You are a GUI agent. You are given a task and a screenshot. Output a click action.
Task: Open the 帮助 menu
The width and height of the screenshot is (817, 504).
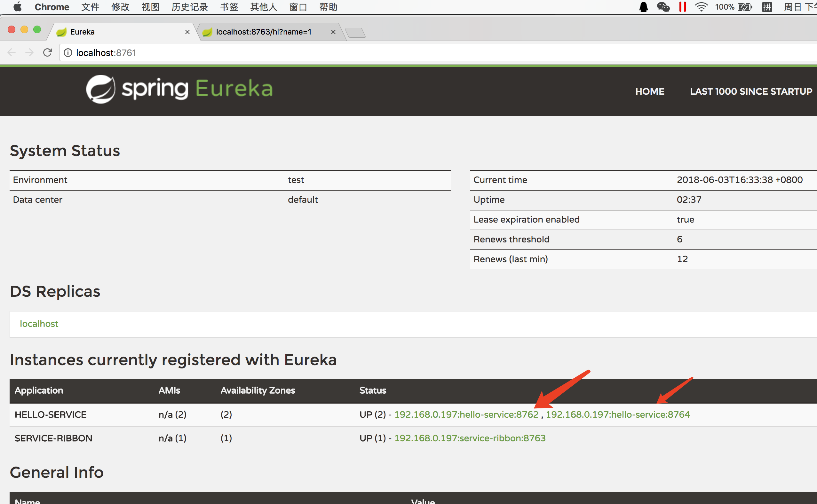[x=328, y=7]
